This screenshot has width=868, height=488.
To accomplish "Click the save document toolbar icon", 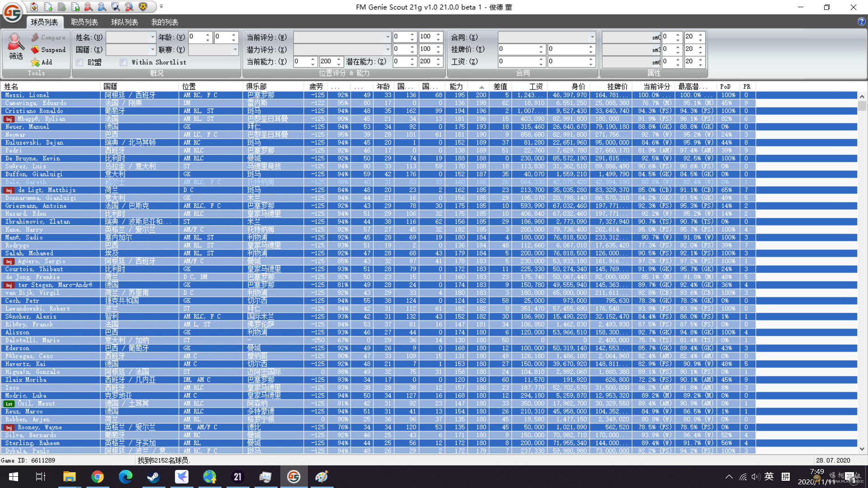I will click(75, 7).
